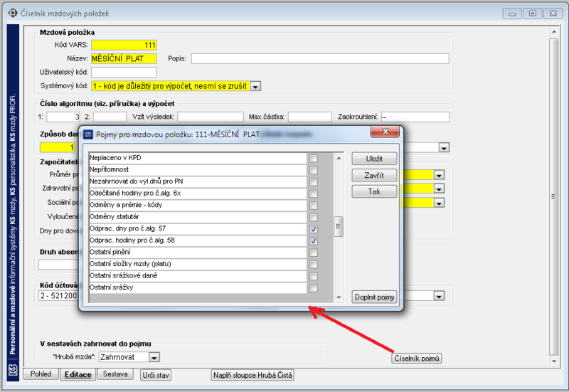Screen dimensions: 569x392
Task: Switch to the Sestava tab
Action: [x=115, y=374]
